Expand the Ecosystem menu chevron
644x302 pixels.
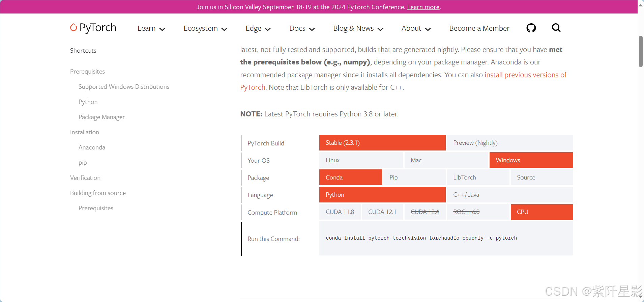click(224, 29)
